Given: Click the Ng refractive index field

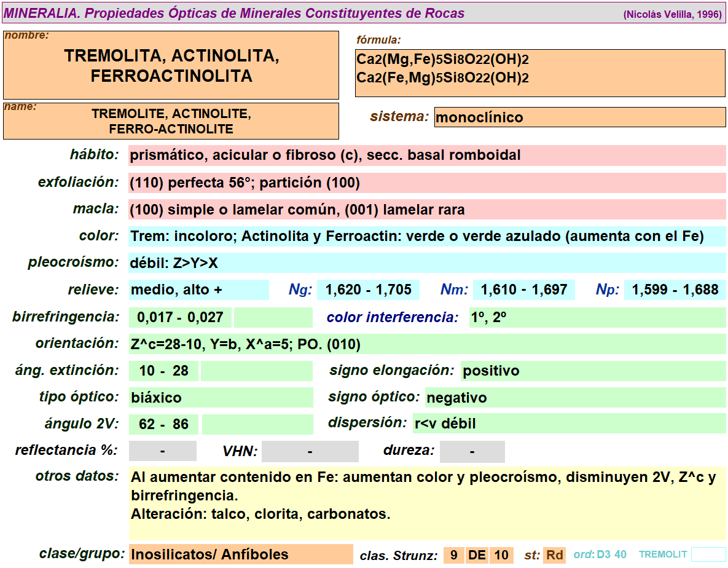Looking at the screenshot, I should (x=368, y=290).
